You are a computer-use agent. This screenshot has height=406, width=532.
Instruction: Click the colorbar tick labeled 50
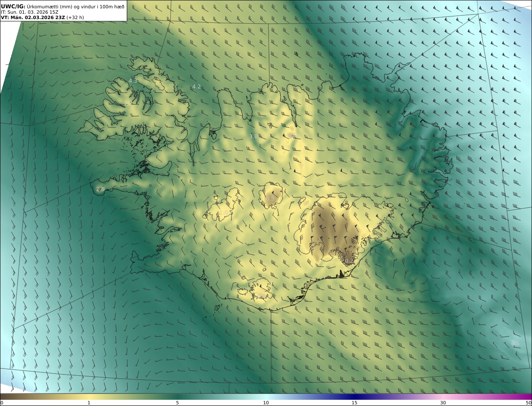tap(529, 403)
